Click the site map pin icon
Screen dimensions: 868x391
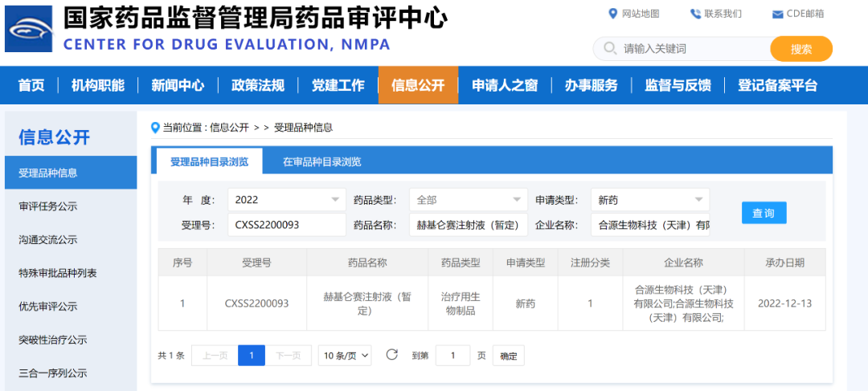[612, 14]
